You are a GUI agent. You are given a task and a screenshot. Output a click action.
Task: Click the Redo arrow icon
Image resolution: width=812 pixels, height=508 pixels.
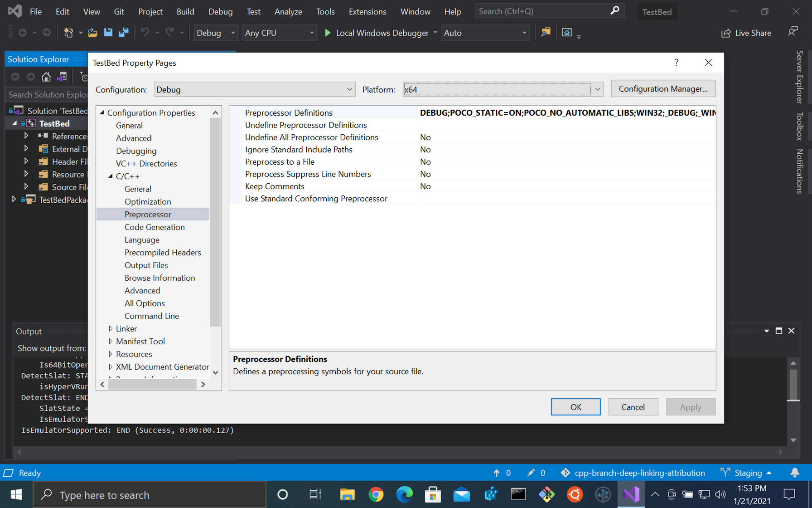pos(169,33)
